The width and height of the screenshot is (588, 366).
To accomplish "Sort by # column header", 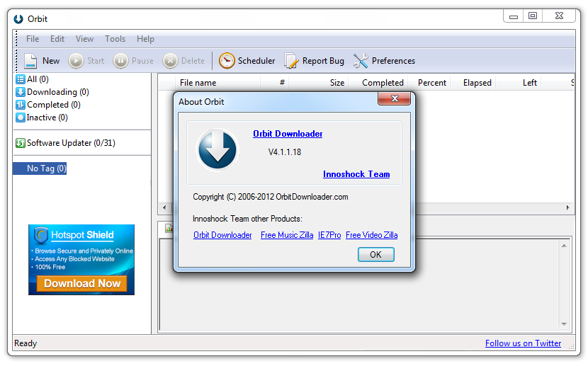I will click(x=282, y=83).
